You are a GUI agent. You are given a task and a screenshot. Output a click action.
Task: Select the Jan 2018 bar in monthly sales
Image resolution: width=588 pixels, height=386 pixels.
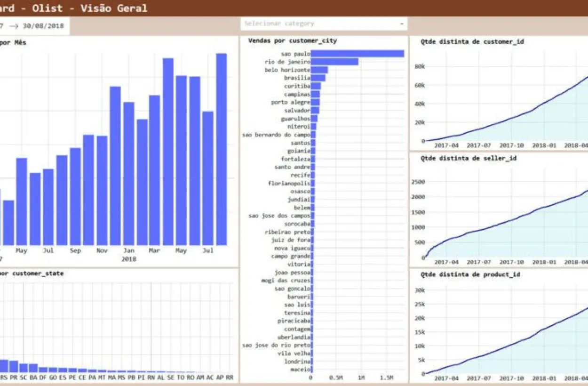click(x=129, y=165)
